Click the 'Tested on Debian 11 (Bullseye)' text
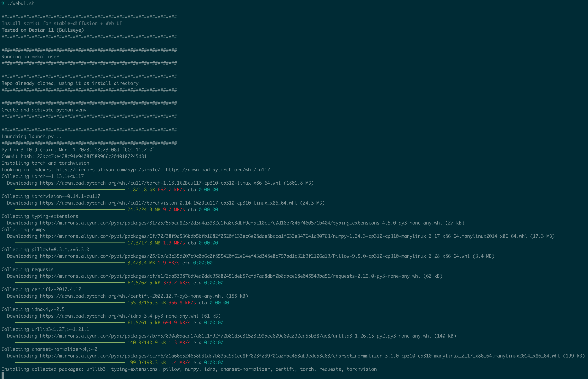Screen dimensions: 588x379 point(43,30)
